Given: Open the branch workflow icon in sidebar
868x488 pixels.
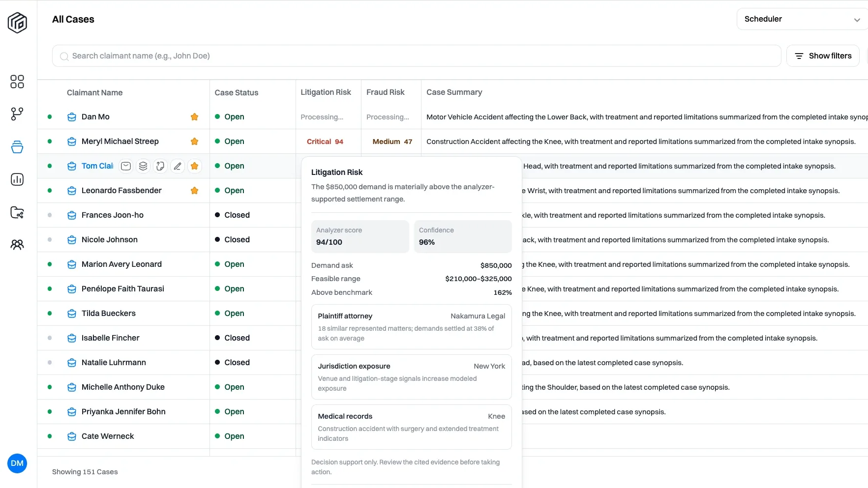Looking at the screenshot, I should point(17,114).
